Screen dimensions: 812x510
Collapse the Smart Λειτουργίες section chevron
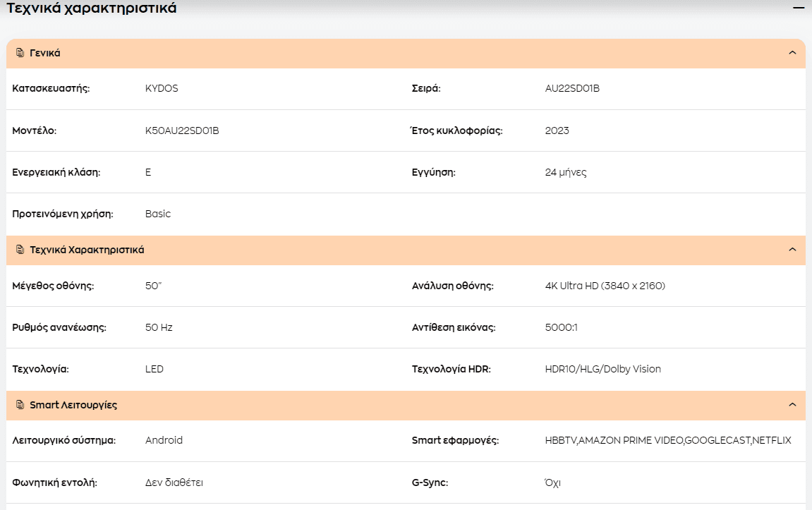click(792, 405)
